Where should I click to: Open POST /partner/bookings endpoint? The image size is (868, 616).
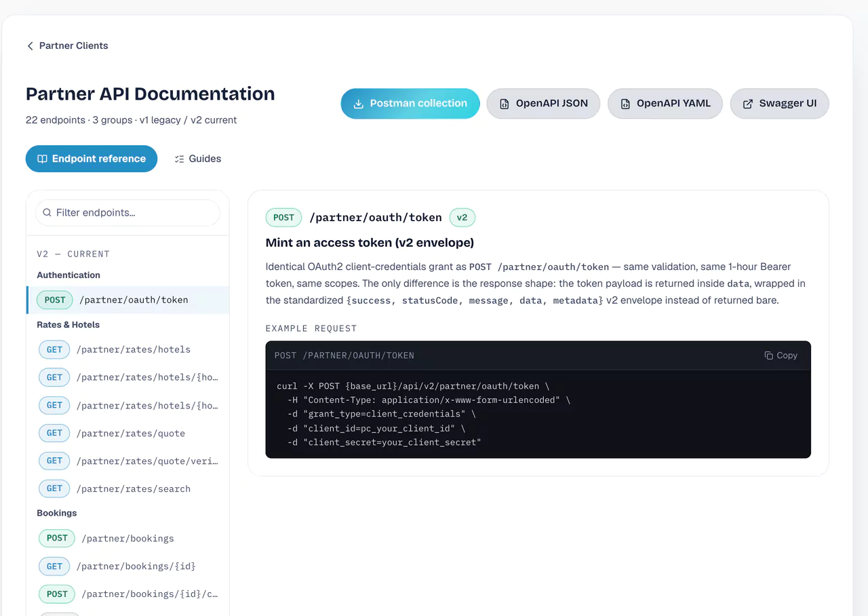coord(128,538)
